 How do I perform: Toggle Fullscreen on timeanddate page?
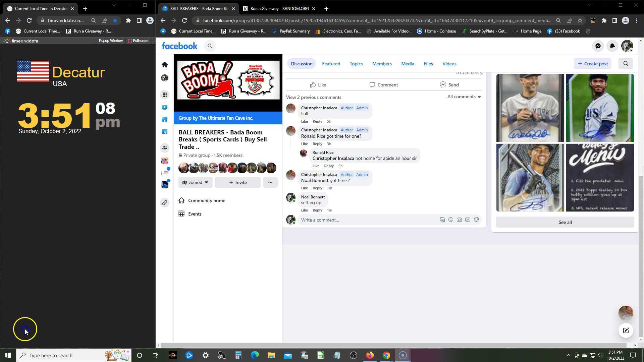(139, 41)
